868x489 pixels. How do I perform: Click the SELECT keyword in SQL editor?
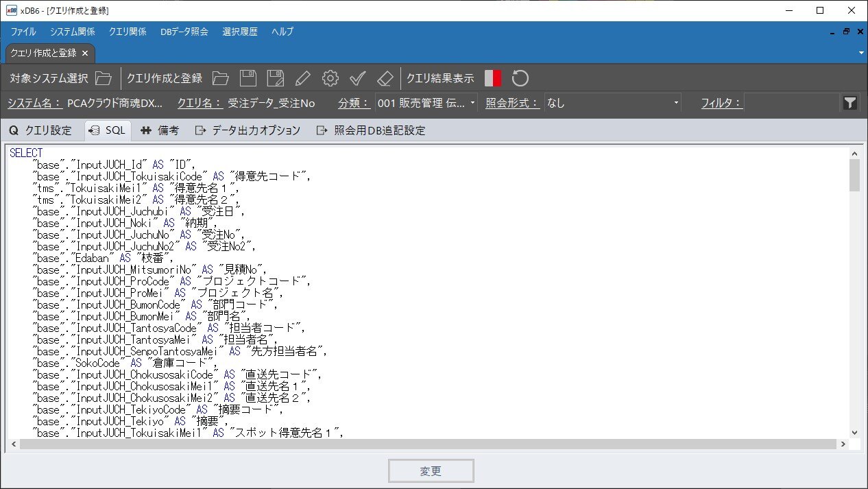(26, 153)
